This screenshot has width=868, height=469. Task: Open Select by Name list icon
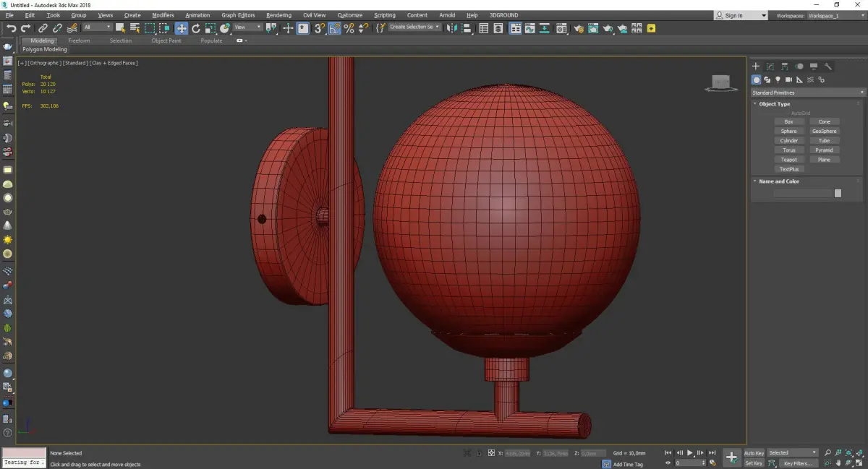click(135, 28)
